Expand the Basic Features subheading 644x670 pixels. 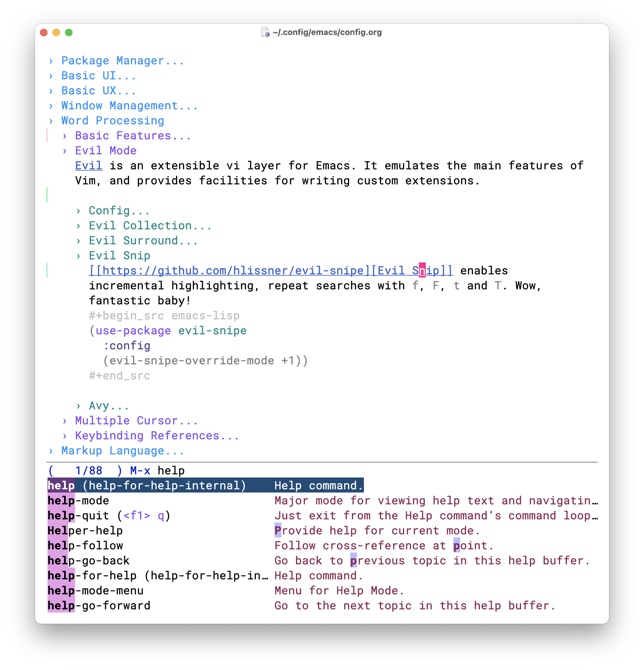(133, 136)
